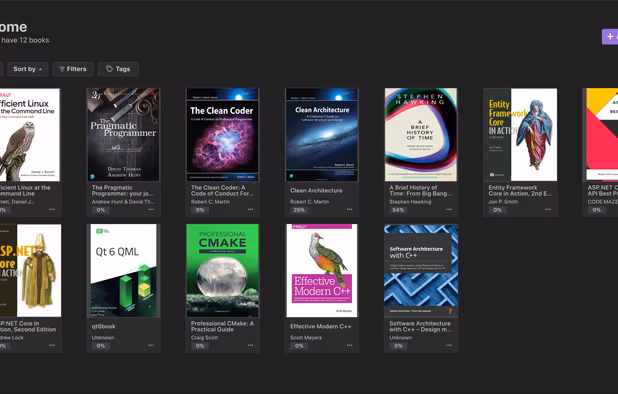Screen dimensions: 618x394
Task: Open more options for Entity Framework Core
Action: [548, 210]
